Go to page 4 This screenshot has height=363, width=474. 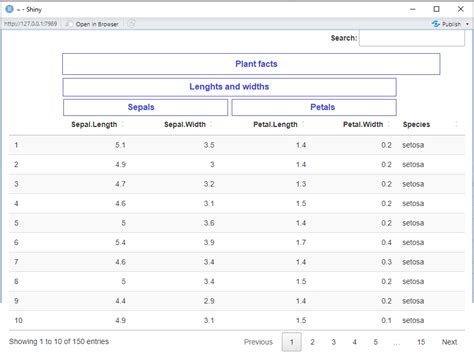[354, 342]
